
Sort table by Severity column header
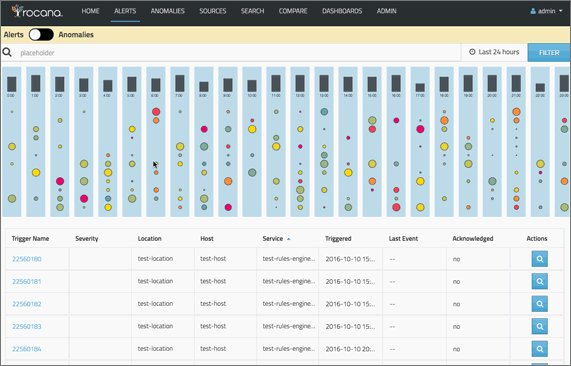tap(87, 239)
